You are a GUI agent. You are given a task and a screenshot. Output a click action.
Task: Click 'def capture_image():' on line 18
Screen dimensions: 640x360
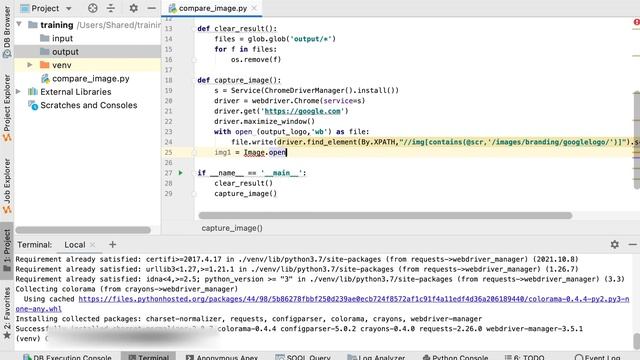tap(239, 80)
